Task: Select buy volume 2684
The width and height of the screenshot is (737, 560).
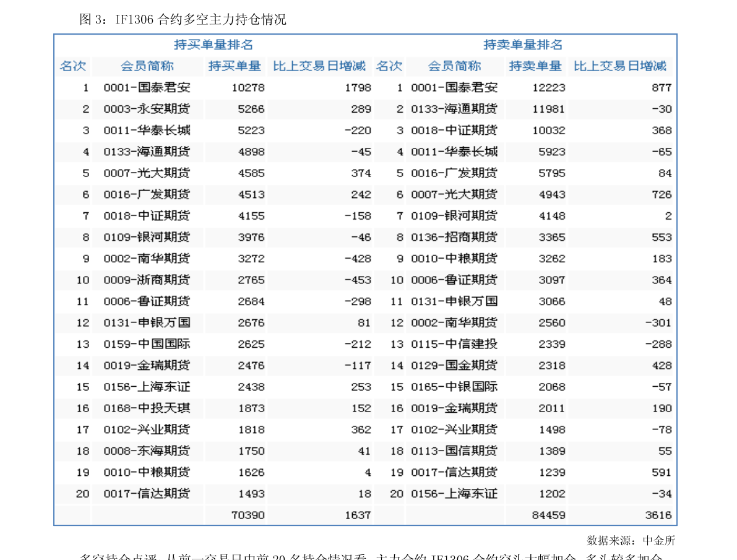Action: [251, 301]
